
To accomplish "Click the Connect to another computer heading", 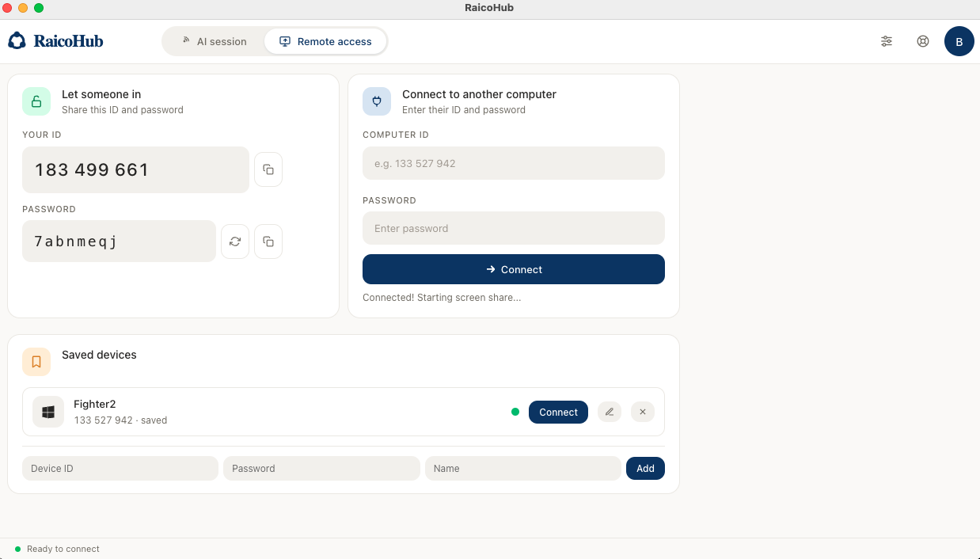I will (479, 94).
